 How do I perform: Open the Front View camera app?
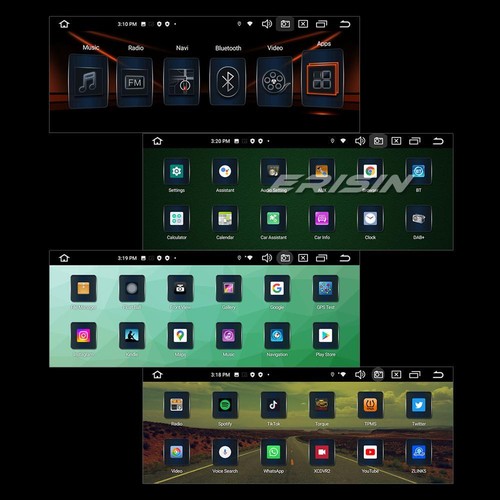click(x=180, y=288)
